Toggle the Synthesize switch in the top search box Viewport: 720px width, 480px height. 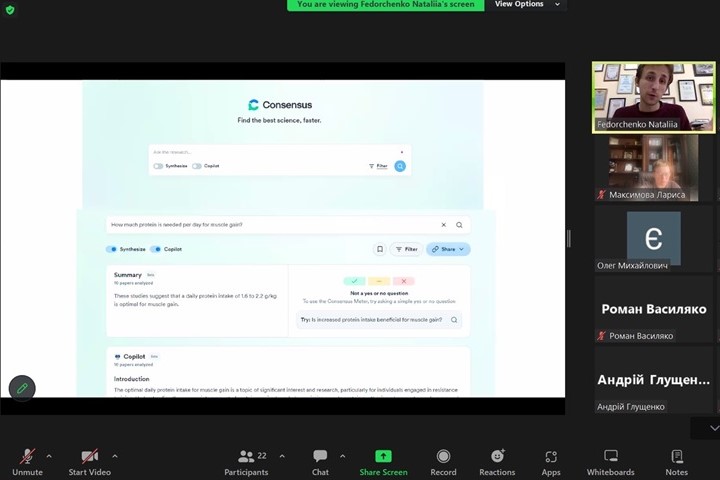pyautogui.click(x=158, y=166)
